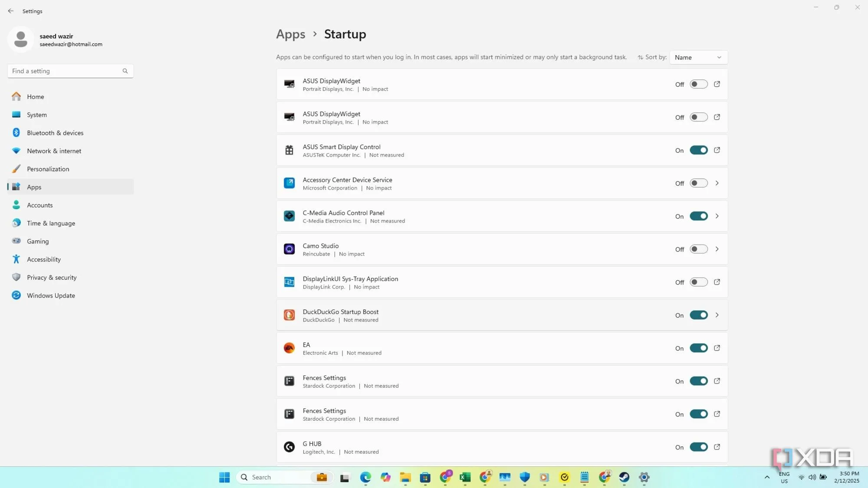The height and width of the screenshot is (488, 868).
Task: Expand DuckDuckGo Startup Boost chevron
Action: (x=717, y=315)
